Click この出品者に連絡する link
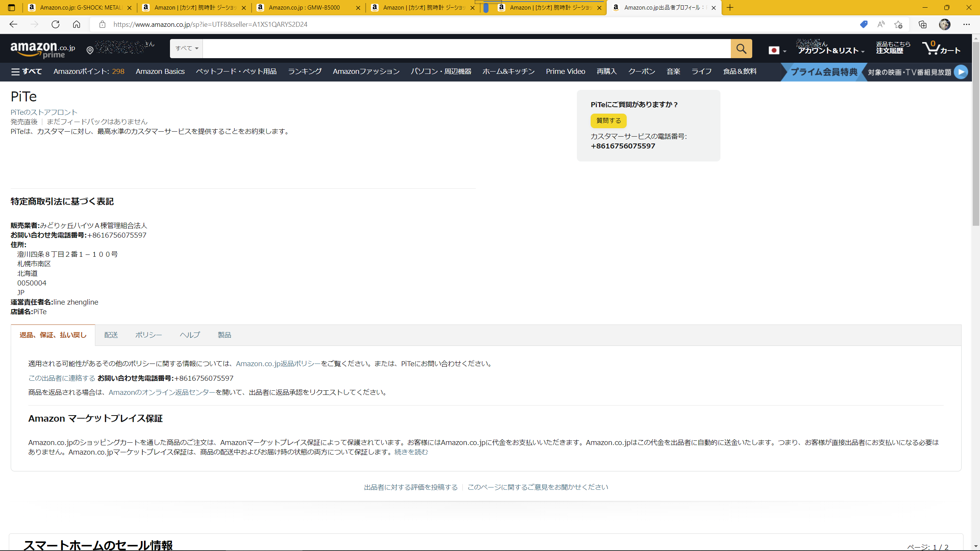980x551 pixels. (62, 378)
